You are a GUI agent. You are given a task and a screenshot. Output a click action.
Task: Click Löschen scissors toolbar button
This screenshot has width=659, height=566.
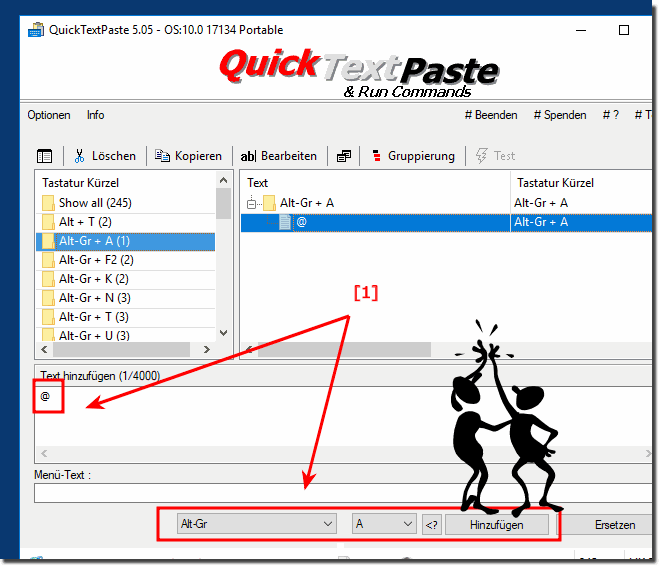(105, 156)
